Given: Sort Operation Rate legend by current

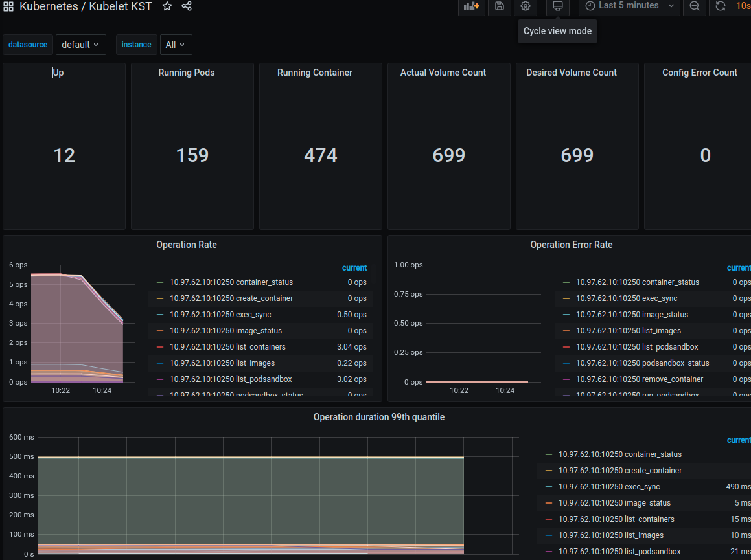Looking at the screenshot, I should point(354,267).
